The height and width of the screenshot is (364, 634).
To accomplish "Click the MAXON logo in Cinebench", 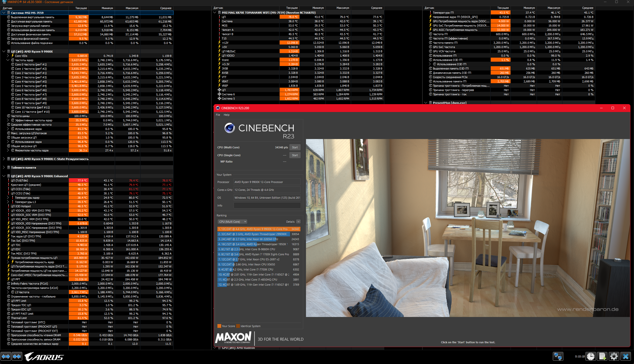I will [233, 337].
